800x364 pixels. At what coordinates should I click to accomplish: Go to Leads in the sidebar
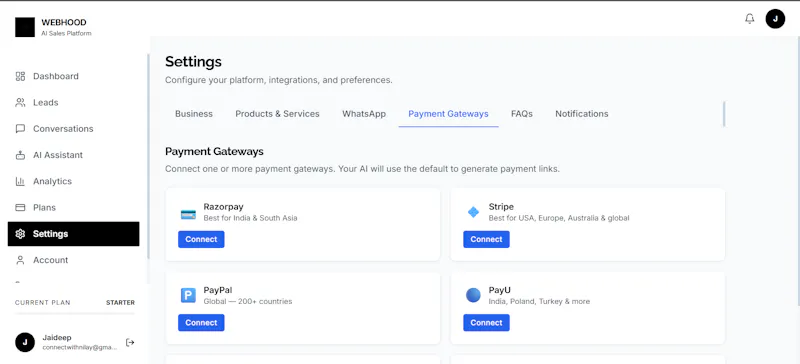coord(73,103)
